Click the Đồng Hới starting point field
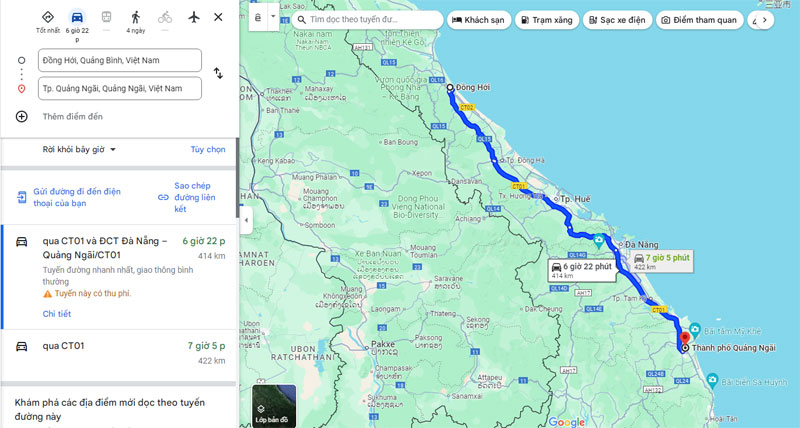The width and height of the screenshot is (800, 428). pos(119,61)
